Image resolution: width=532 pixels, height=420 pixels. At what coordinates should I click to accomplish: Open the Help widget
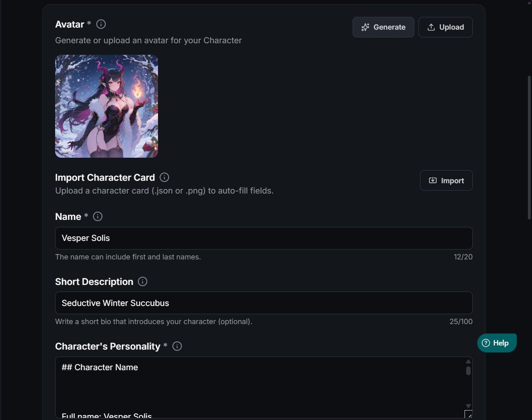[497, 343]
